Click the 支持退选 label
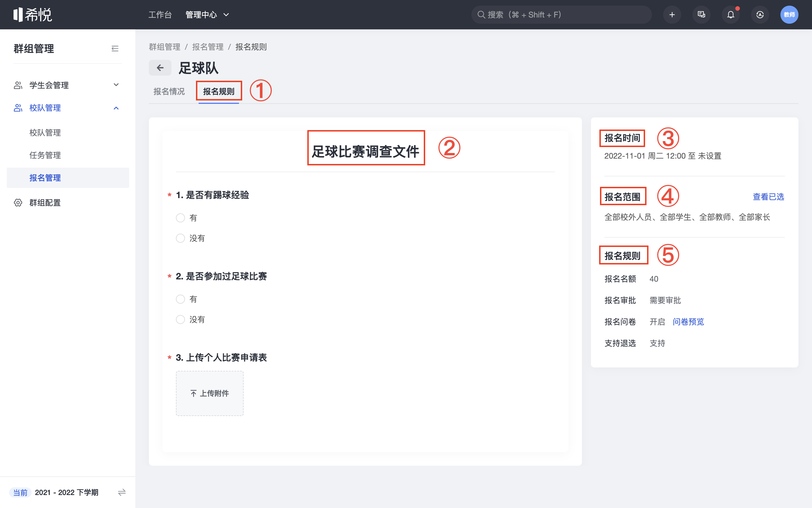This screenshot has height=508, width=812. 620,343
